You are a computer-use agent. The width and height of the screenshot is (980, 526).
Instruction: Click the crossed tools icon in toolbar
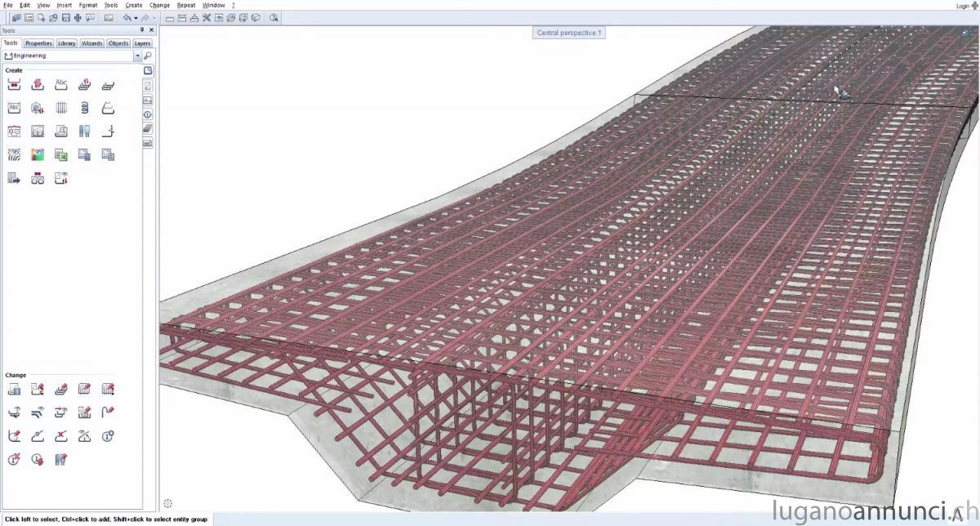tap(207, 17)
